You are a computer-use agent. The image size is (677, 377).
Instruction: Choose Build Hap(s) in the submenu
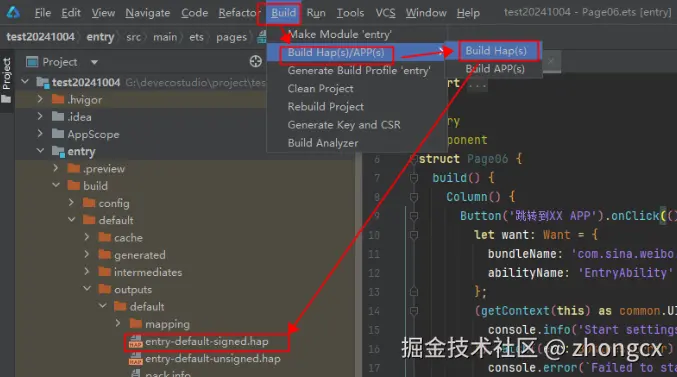[496, 51]
